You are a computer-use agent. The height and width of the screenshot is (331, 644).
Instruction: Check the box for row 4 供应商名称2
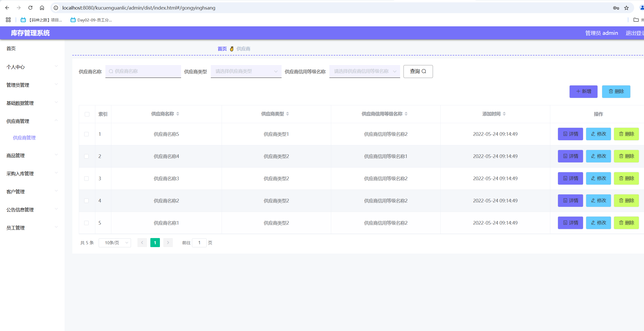point(87,201)
